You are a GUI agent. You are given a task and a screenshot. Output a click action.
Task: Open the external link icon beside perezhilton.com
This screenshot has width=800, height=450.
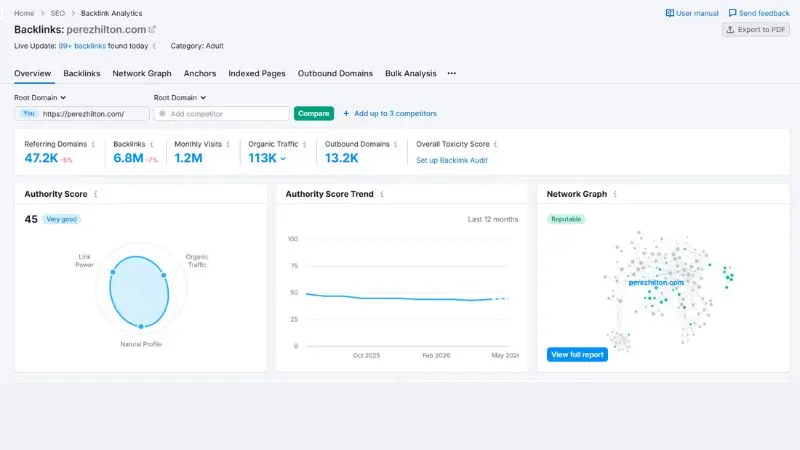coord(152,30)
